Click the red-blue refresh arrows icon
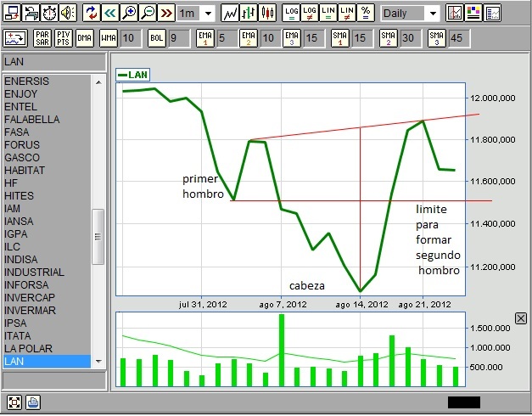532x416 pixels. tap(91, 14)
